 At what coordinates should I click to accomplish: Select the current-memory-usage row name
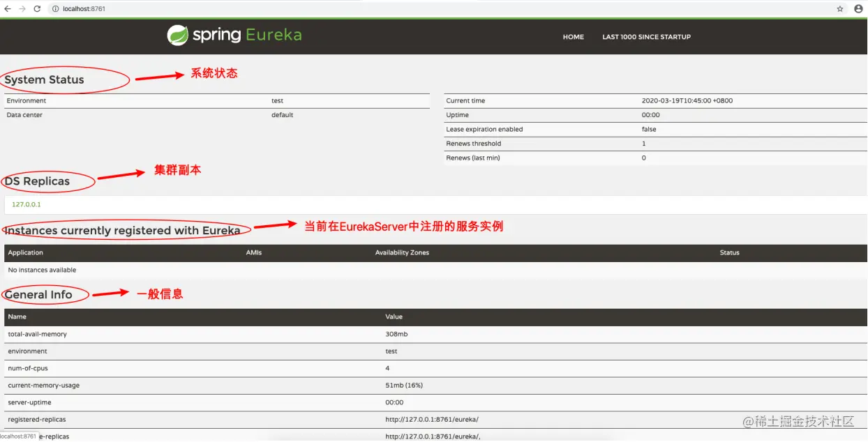coord(44,386)
